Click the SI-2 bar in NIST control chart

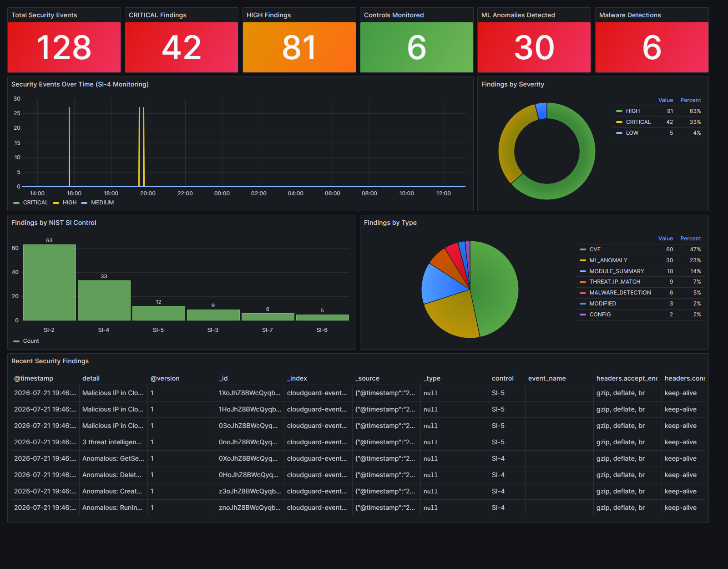click(x=49, y=283)
